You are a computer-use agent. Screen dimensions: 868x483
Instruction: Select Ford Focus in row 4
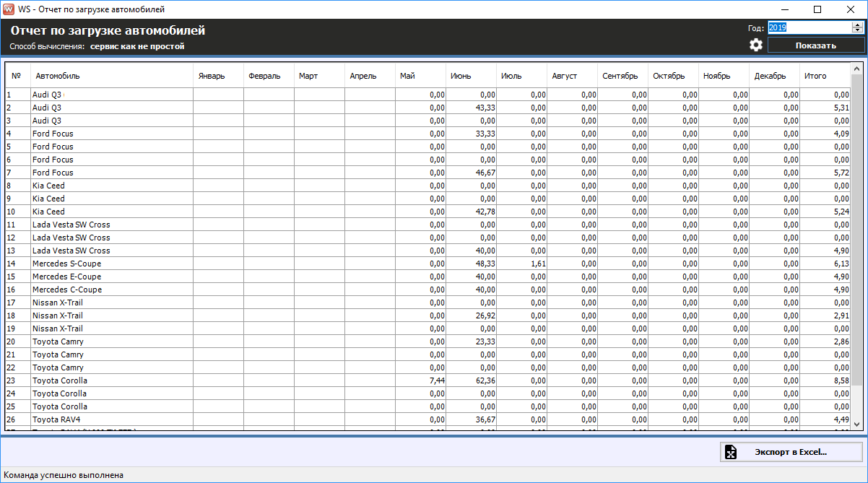(112, 134)
